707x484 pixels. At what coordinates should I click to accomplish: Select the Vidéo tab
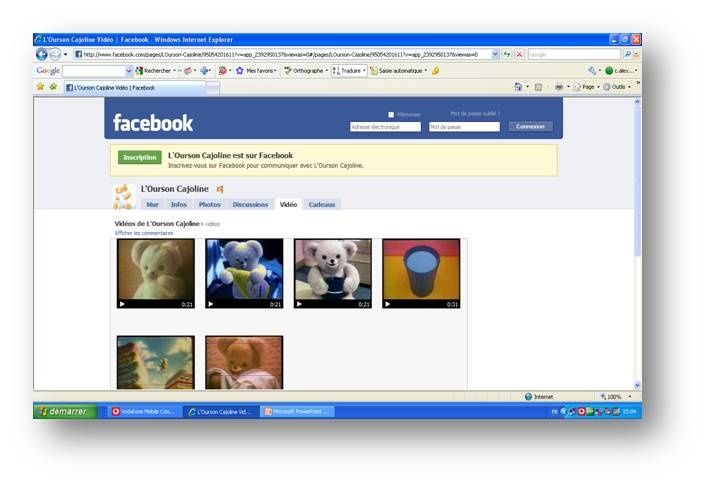288,204
